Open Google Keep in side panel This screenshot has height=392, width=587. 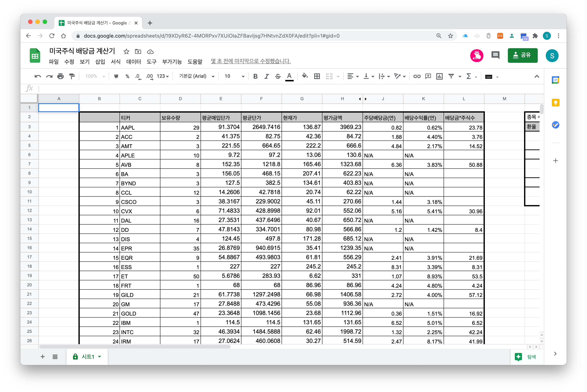tap(555, 103)
